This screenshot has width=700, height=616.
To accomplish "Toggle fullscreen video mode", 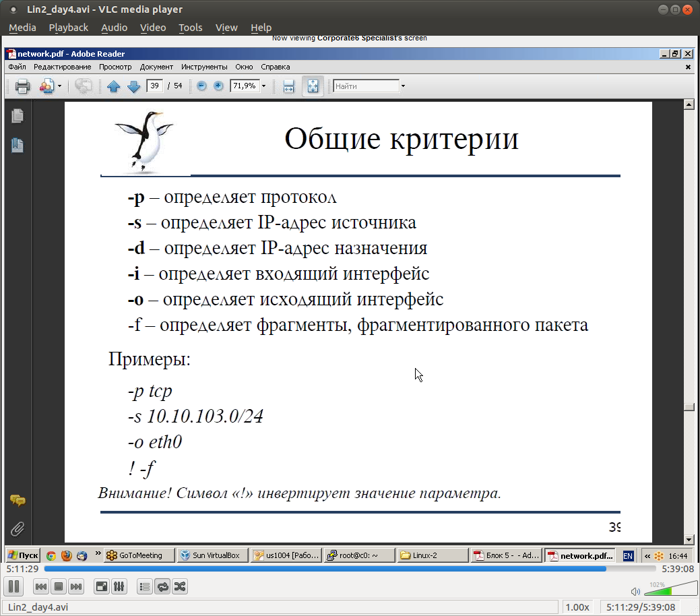I will (101, 587).
